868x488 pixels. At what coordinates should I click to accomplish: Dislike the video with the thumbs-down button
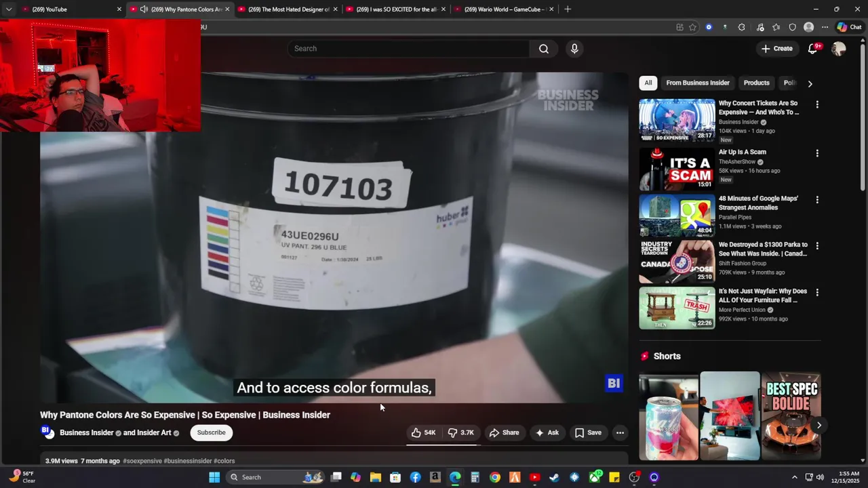pyautogui.click(x=461, y=432)
